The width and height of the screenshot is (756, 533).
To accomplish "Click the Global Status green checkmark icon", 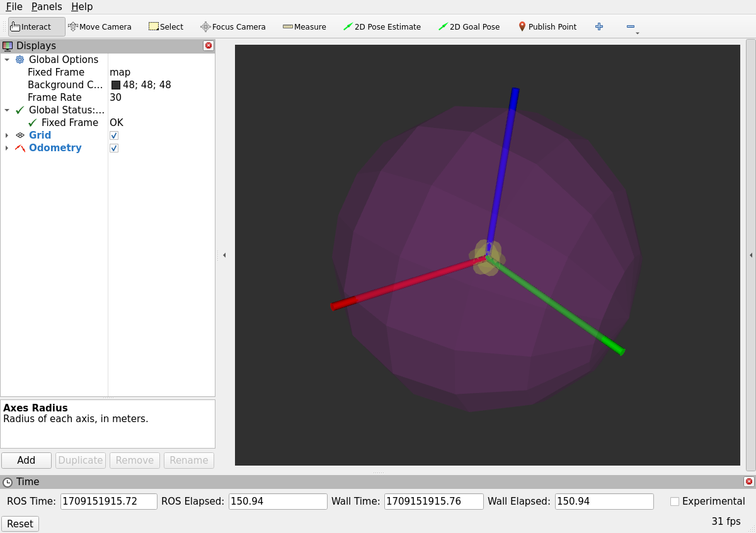I will 20,110.
